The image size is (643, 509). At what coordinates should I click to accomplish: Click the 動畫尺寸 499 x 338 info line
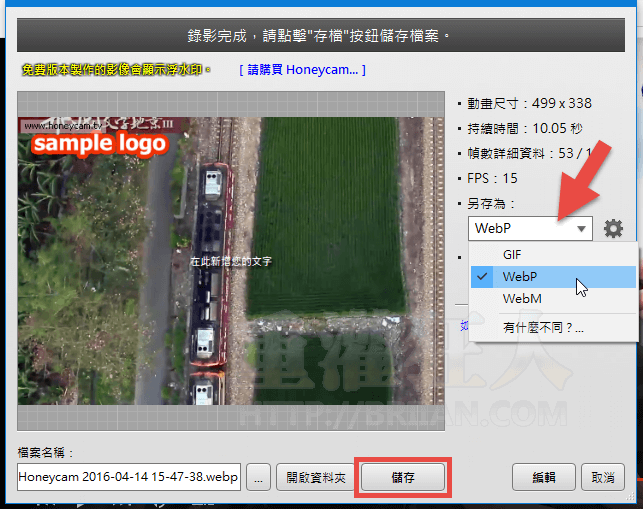click(x=529, y=101)
